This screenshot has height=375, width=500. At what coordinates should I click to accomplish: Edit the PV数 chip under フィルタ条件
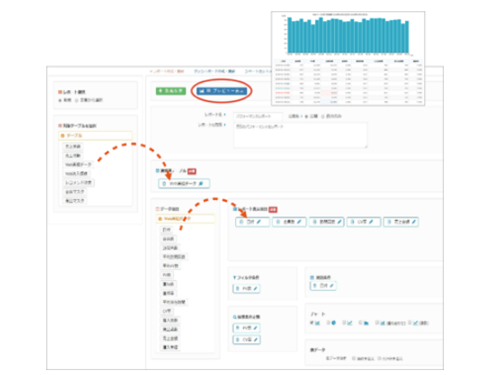click(x=255, y=288)
